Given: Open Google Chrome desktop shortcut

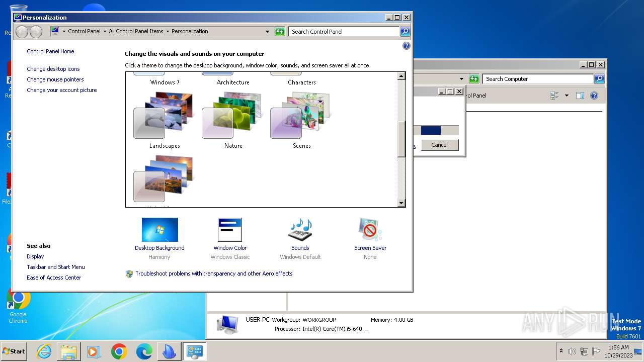Looking at the screenshot, I should tap(18, 306).
